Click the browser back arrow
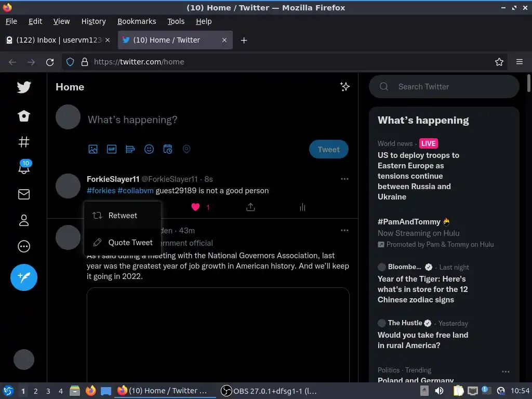Viewport: 532px width, 399px height. click(12, 62)
